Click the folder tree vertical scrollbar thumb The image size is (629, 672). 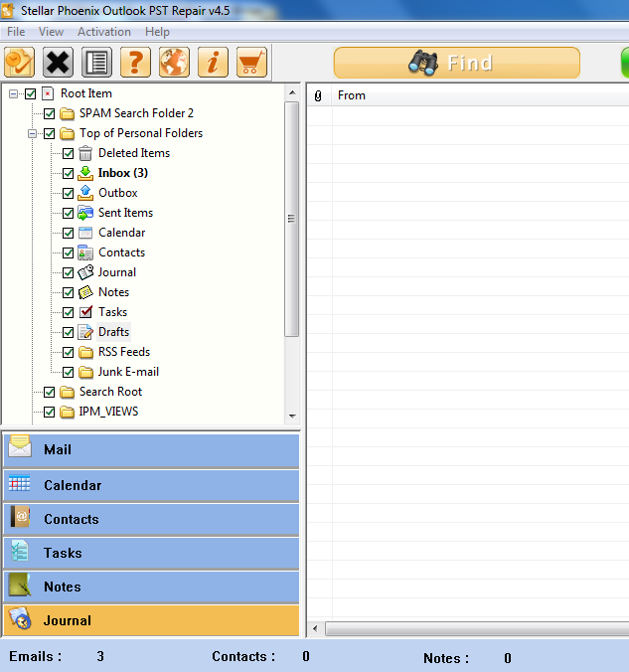(x=292, y=219)
